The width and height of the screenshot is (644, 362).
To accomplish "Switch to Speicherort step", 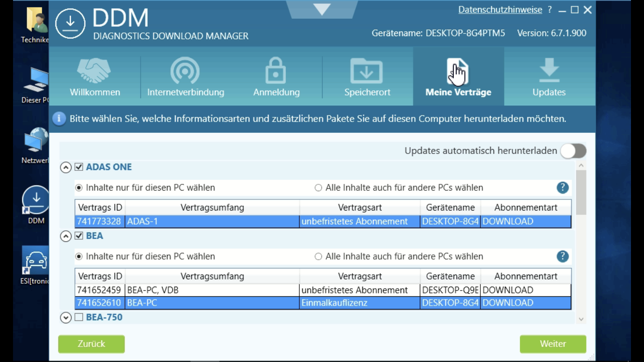I will pos(367,77).
